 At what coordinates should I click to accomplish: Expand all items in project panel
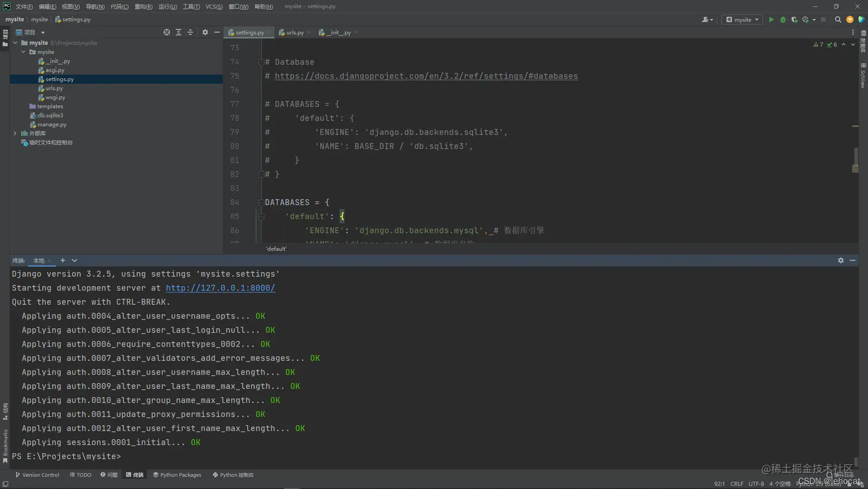179,32
